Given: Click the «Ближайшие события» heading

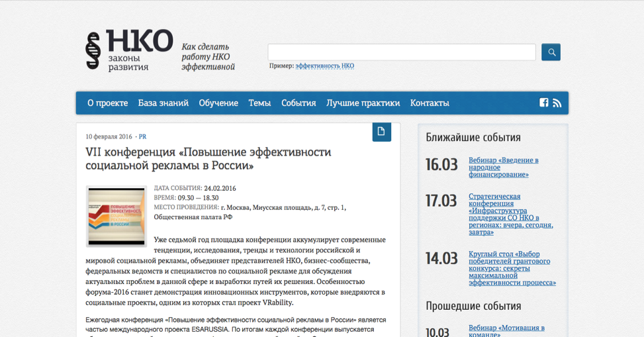Looking at the screenshot, I should 473,137.
